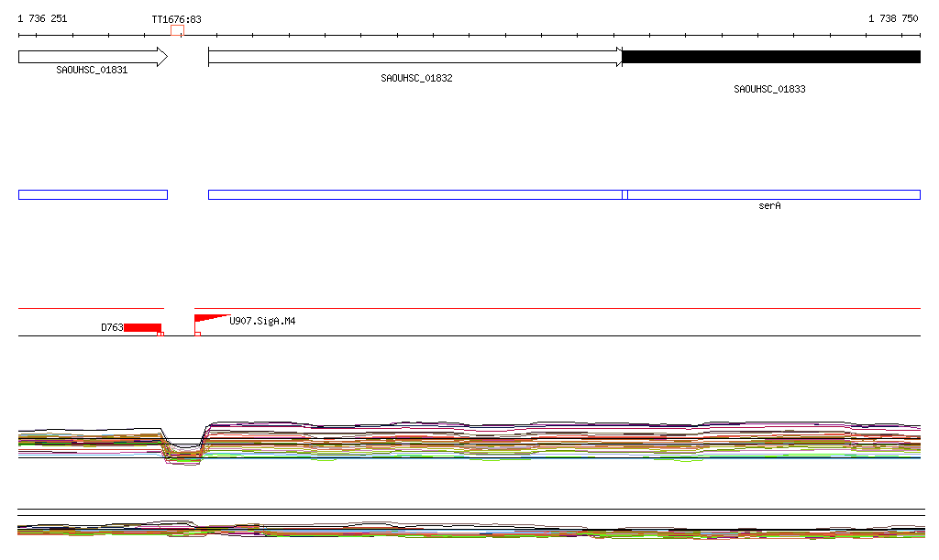Click the end coordinate 1 738 750

pyautogui.click(x=893, y=18)
